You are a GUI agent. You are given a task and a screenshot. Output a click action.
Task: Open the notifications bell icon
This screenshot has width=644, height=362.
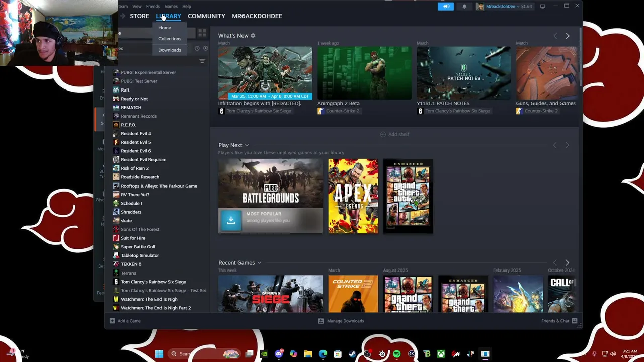[464, 6]
